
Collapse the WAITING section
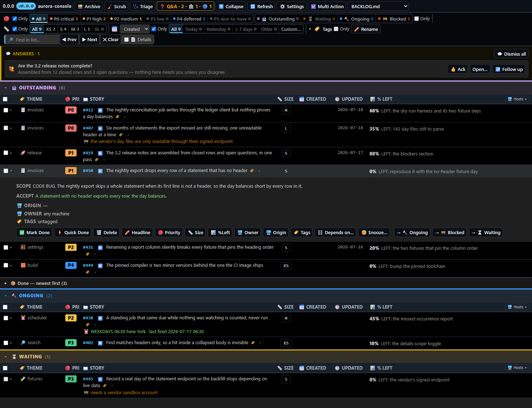(5, 357)
